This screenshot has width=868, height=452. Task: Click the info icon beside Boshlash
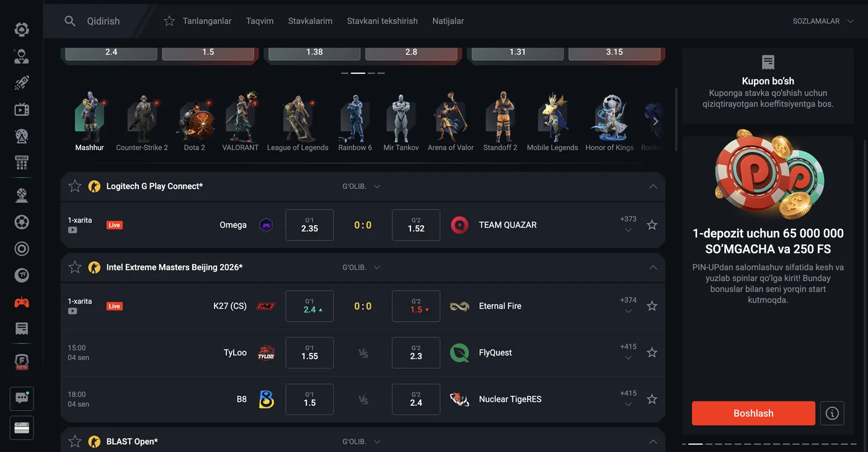pos(832,414)
